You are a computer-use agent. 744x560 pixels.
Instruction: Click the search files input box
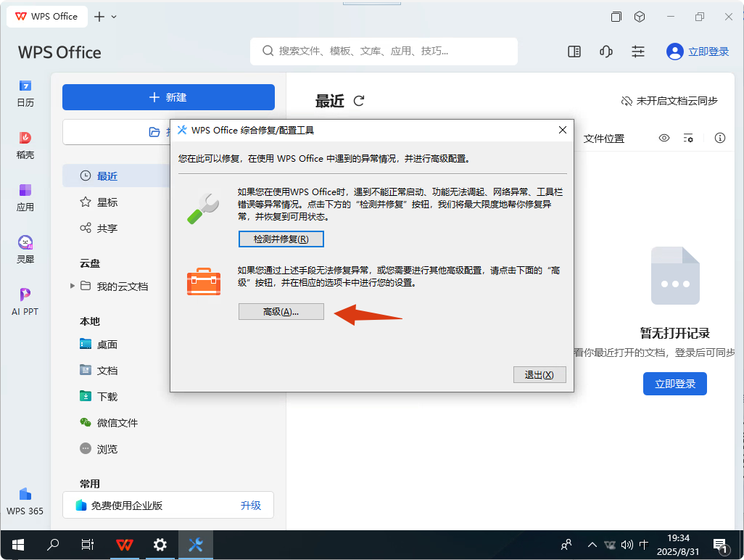384,52
